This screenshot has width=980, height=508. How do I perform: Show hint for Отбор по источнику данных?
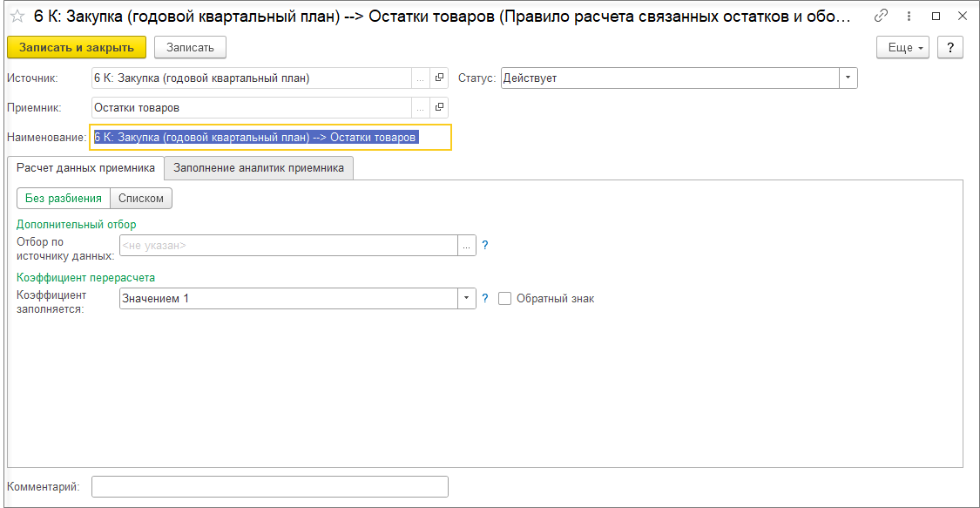pos(485,246)
